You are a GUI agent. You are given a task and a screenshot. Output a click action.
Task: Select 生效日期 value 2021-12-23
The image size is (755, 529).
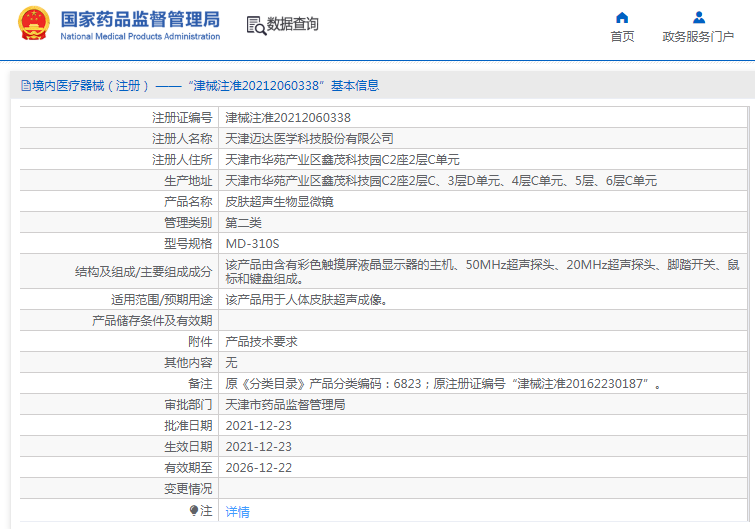(259, 447)
